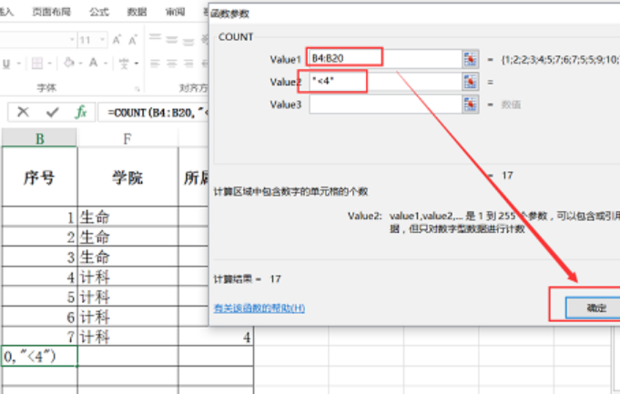Click 计科 cell in row 5

pyautogui.click(x=128, y=296)
